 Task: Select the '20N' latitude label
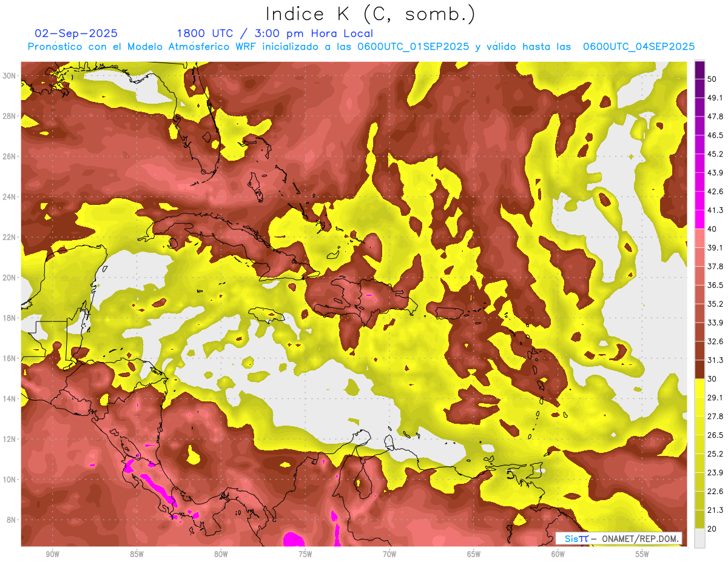[10, 278]
